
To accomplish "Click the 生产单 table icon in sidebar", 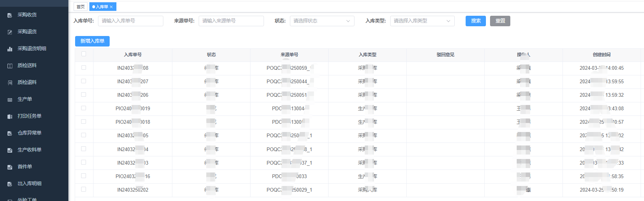I will pyautogui.click(x=10, y=100).
